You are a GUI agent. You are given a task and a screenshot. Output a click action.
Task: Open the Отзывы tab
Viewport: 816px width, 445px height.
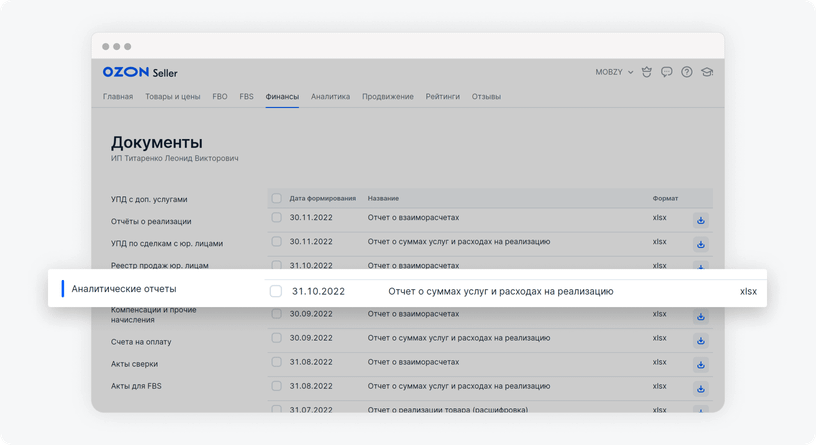[x=486, y=96]
